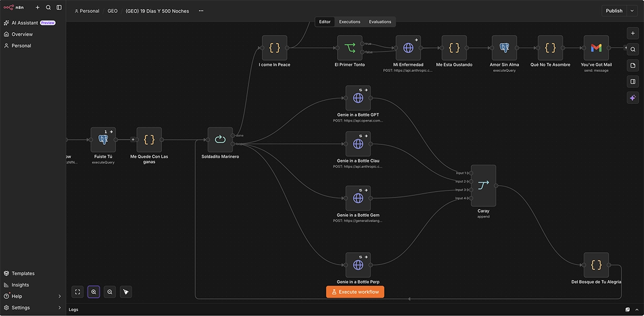Expand the Publish dropdown arrow
Image resolution: width=644 pixels, height=316 pixels.
[633, 11]
